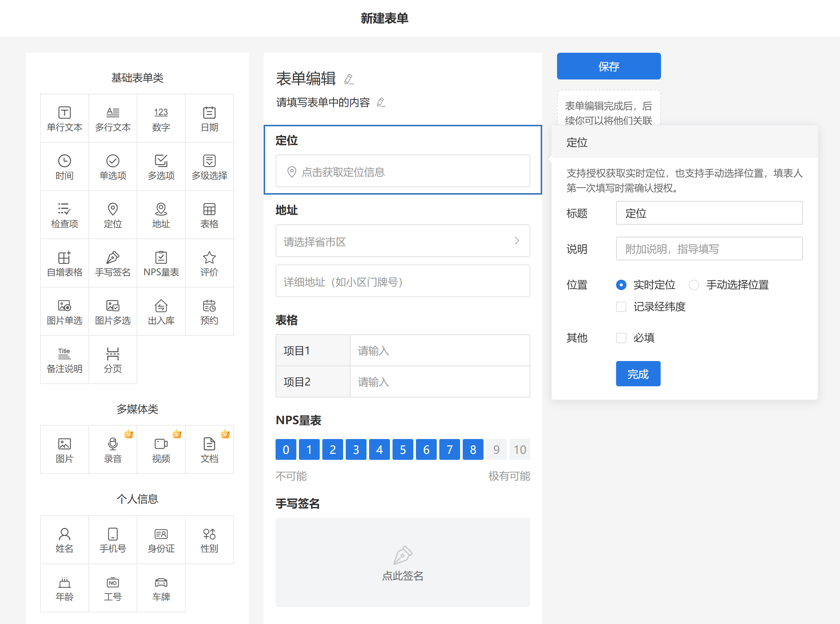Insert the 手写签名 signature component

tap(113, 263)
